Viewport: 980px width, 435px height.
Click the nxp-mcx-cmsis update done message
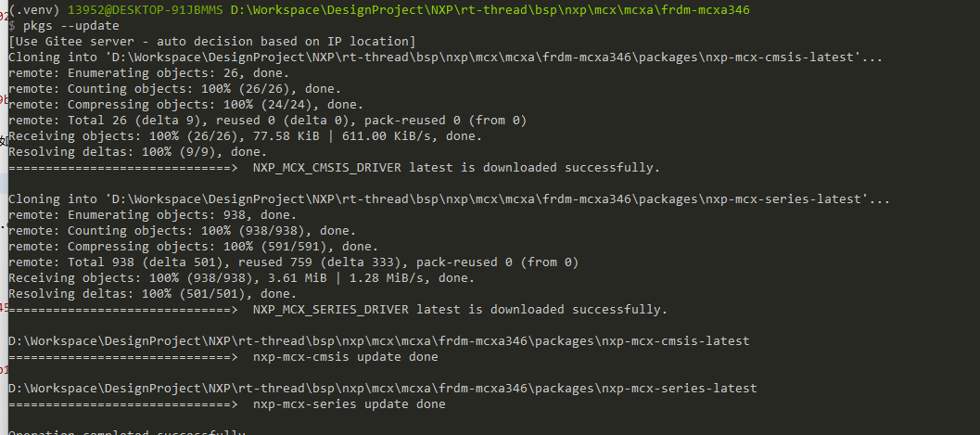pos(345,357)
